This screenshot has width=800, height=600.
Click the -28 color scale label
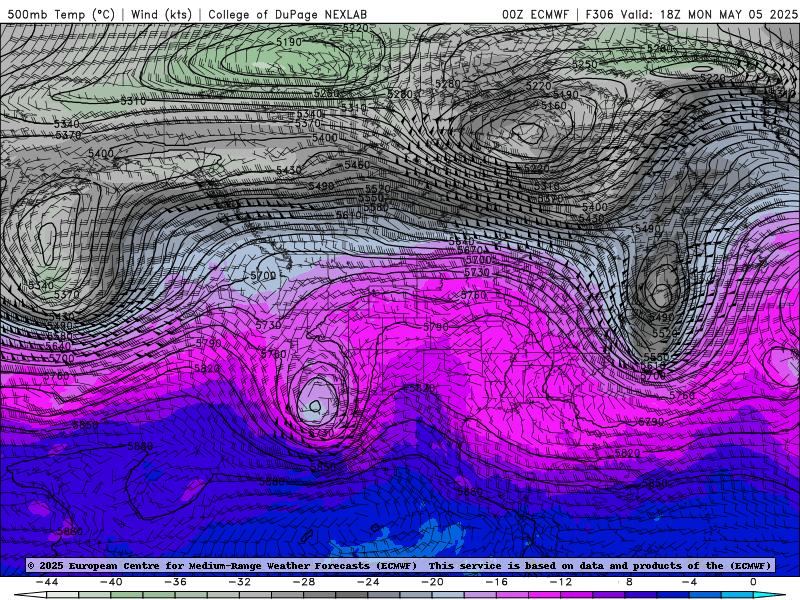pyautogui.click(x=304, y=582)
